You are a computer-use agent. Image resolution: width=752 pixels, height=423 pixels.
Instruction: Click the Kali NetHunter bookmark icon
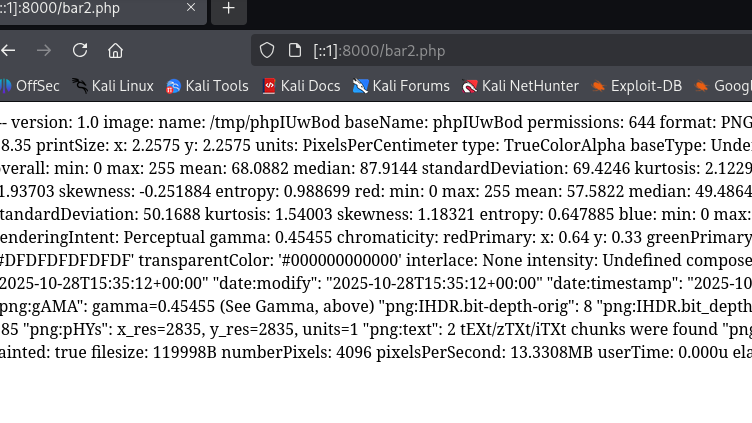470,86
